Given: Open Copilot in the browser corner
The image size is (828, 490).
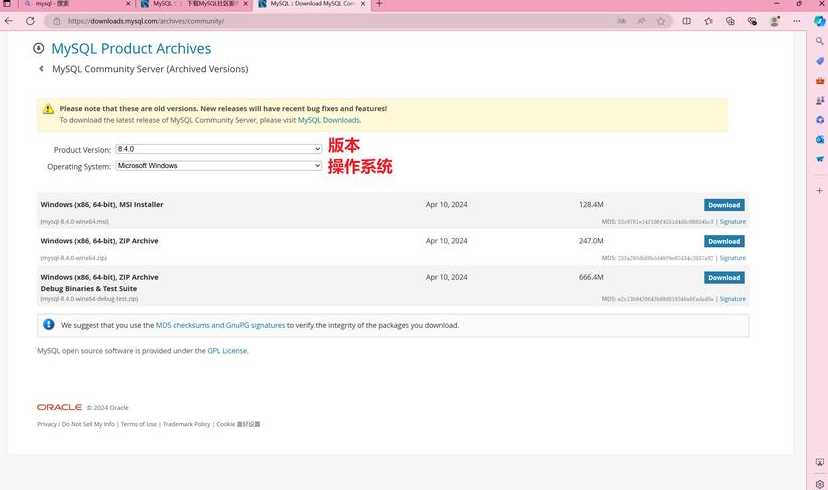Looking at the screenshot, I should [819, 21].
